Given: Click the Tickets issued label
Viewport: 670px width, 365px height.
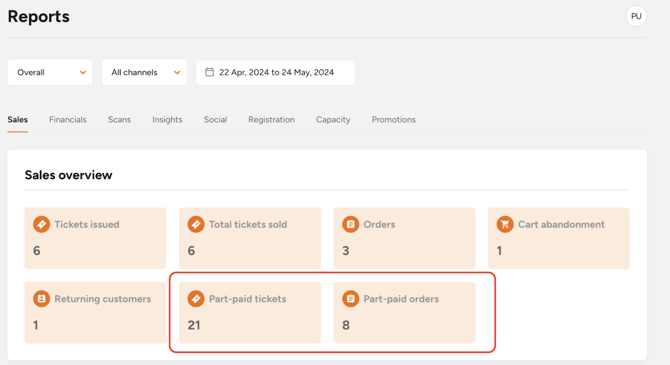Looking at the screenshot, I should (87, 224).
